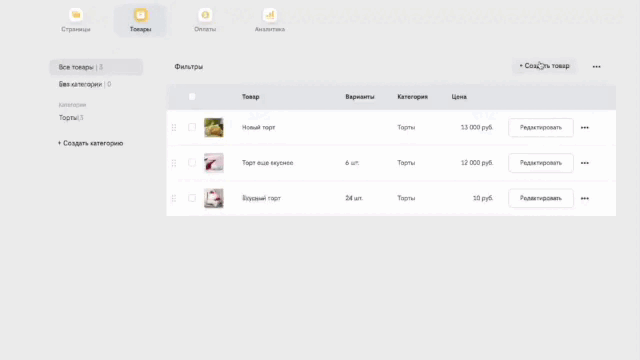Image resolution: width=640 pixels, height=360 pixels.
Task: Open the three-dot menu for Торт еще вкуснее
Action: coord(584,163)
